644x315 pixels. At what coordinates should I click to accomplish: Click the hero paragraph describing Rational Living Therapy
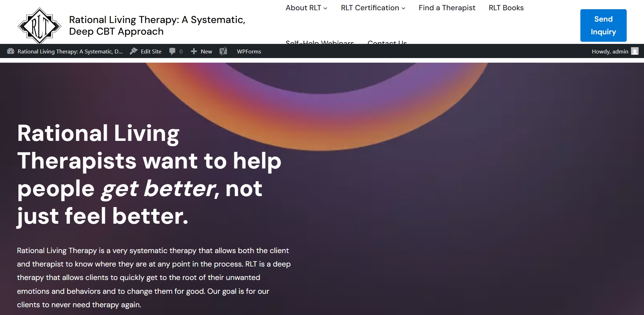tap(154, 277)
